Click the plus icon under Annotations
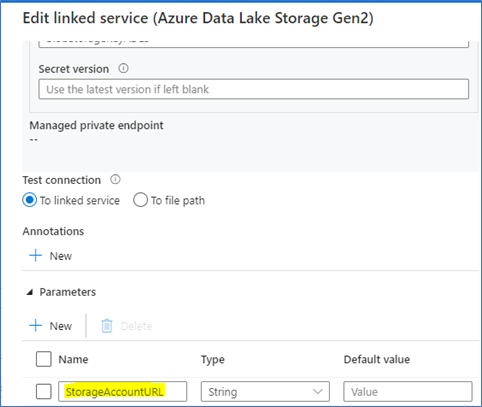482x407 pixels. click(35, 256)
